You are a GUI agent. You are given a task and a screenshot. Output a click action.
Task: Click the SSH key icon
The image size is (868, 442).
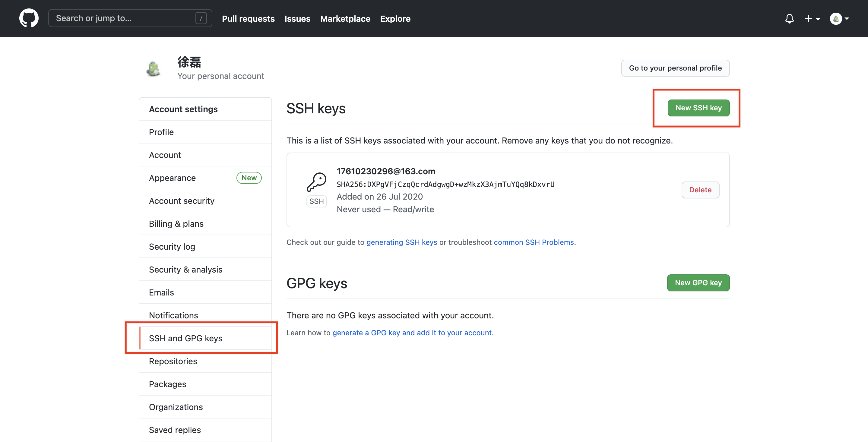(316, 182)
